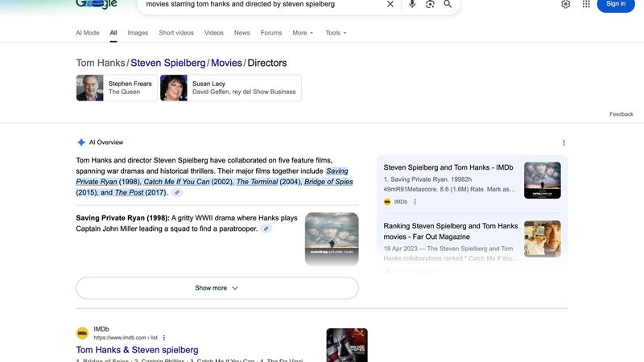Image resolution: width=644 pixels, height=362 pixels.
Task: Start voice search with microphone icon
Action: pos(412,4)
